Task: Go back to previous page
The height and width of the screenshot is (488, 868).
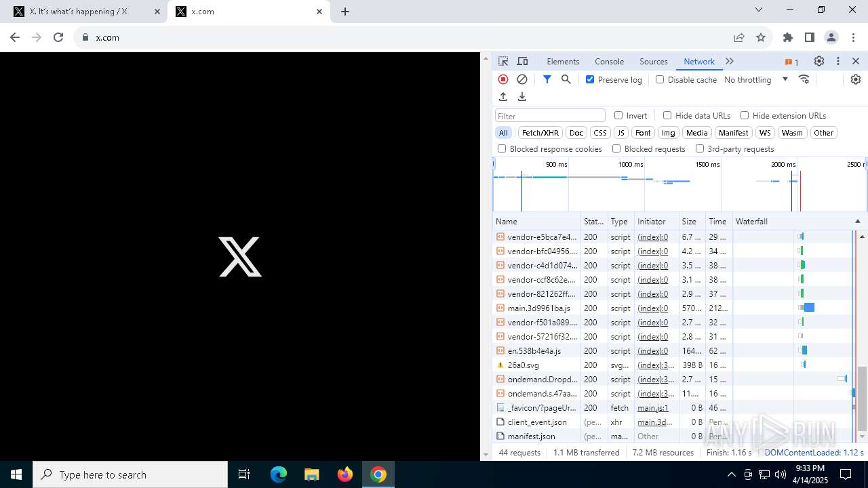Action: click(x=15, y=37)
